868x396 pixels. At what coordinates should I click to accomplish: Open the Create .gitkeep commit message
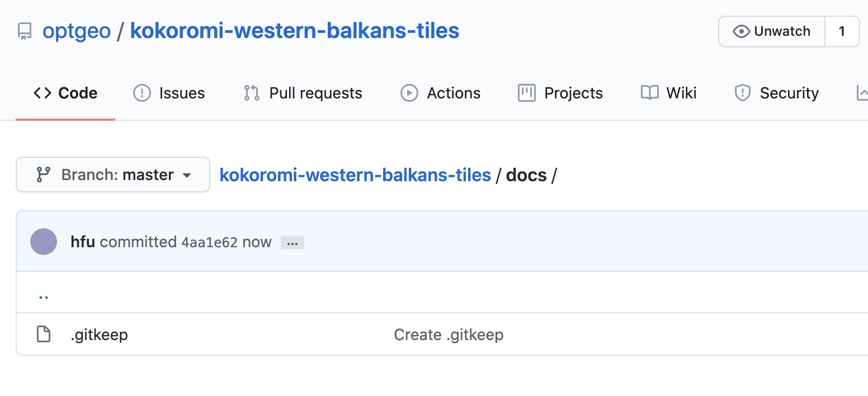[x=449, y=334]
